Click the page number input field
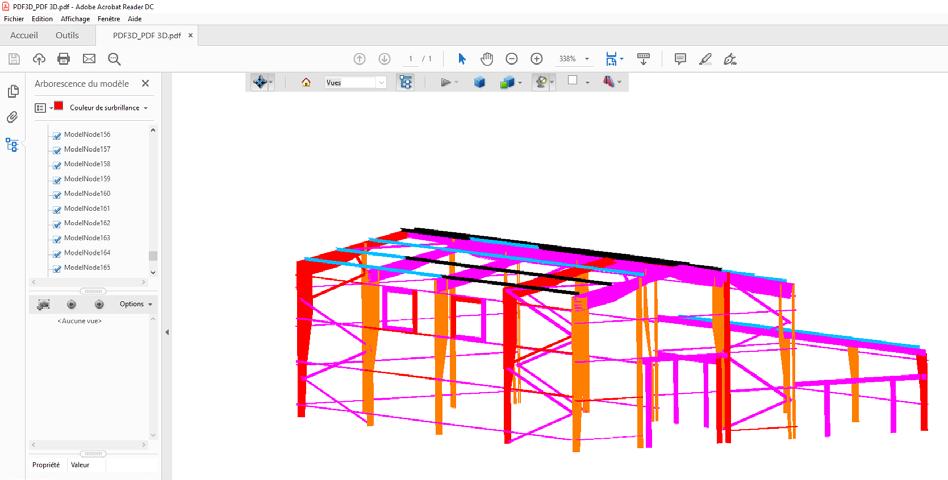948x480 pixels. [411, 59]
